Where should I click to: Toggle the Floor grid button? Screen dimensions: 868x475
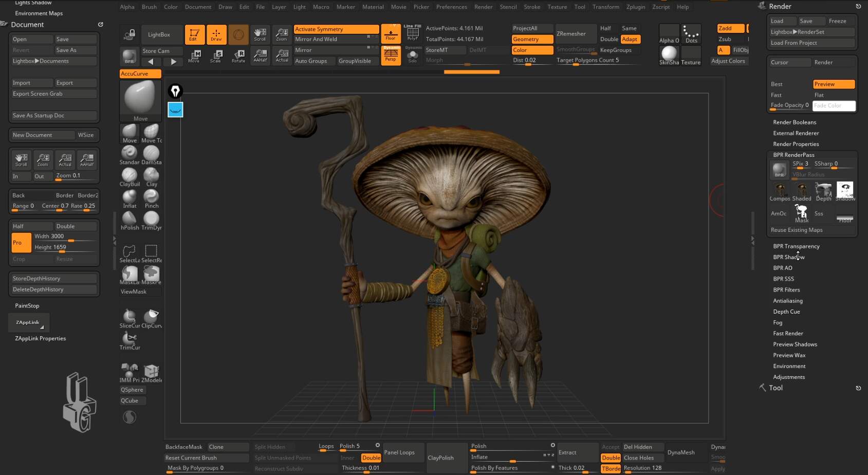tap(391, 34)
